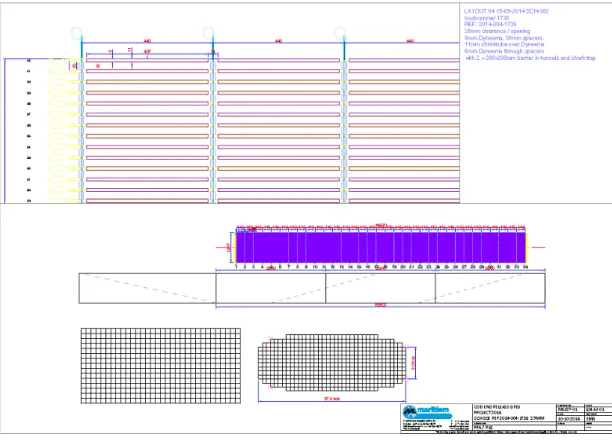
Task: Click the vertical blue dimension beside oval mesh
Action: (415, 363)
